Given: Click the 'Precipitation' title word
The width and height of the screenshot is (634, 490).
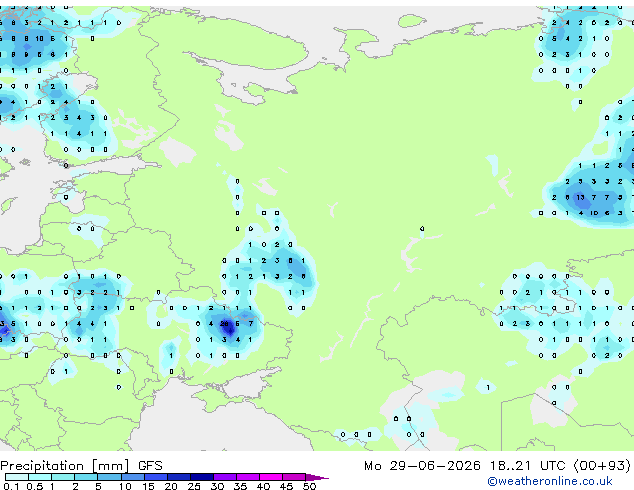Looking at the screenshot, I should tap(42, 466).
